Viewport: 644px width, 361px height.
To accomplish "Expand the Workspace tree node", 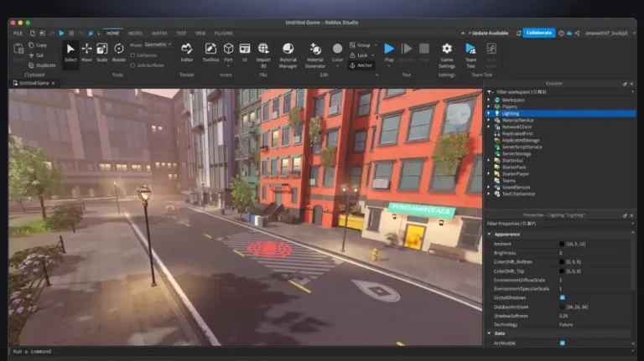I will [x=489, y=100].
